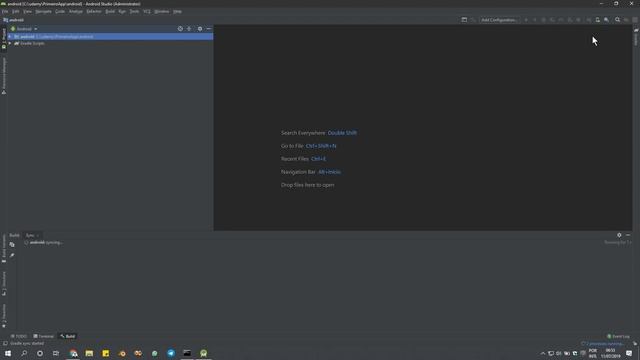Click tool window quick access icon in status bar
This screenshot has width=640, height=360.
click(5, 344)
